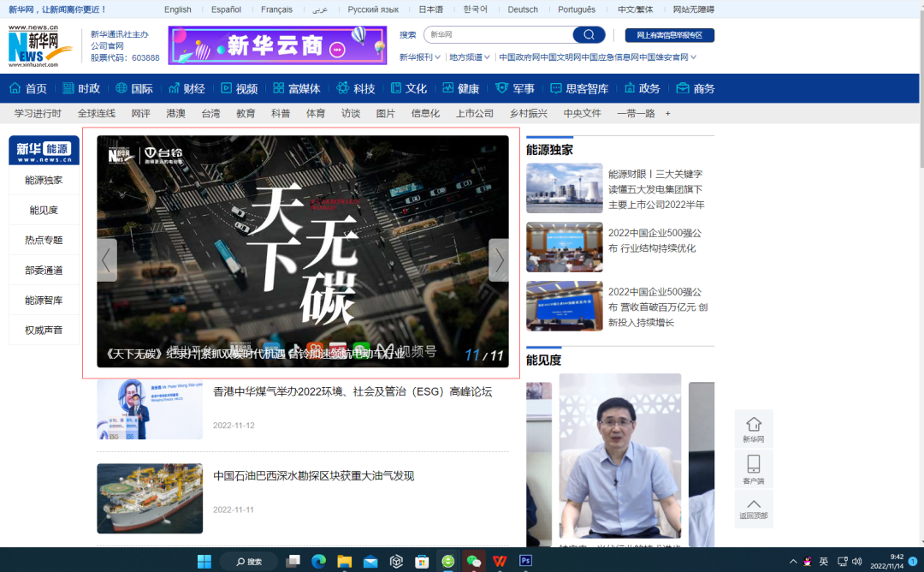
Task: Click inside the 新华网 search input field
Action: click(x=498, y=35)
